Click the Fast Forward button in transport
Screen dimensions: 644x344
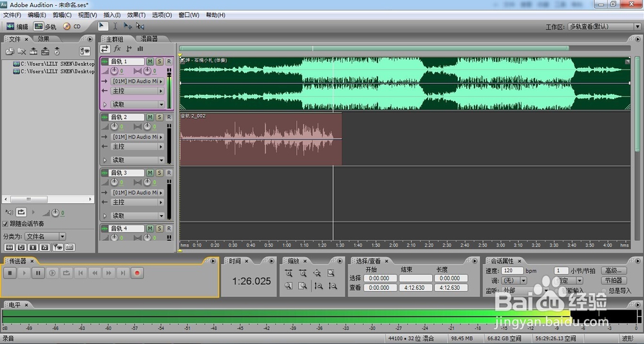[x=108, y=273]
